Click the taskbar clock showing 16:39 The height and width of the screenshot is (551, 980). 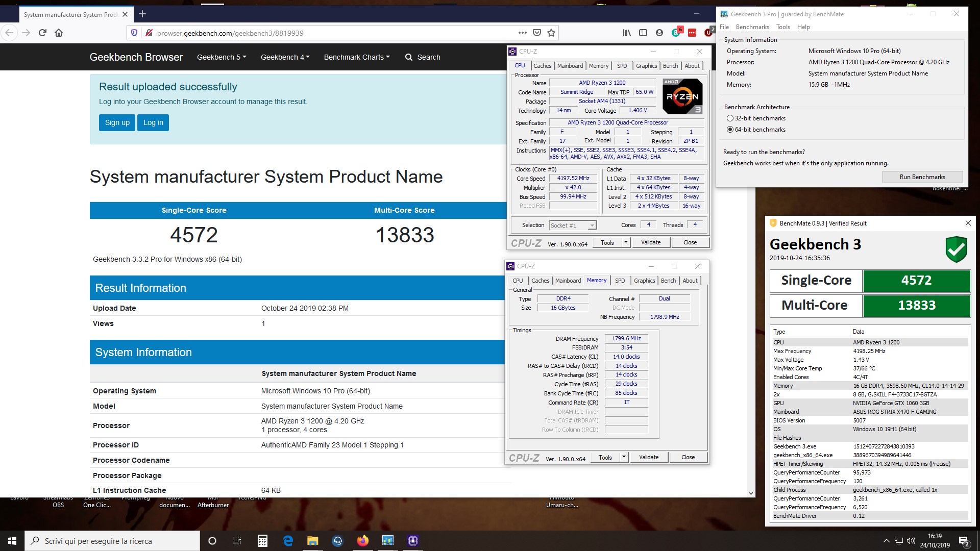coord(935,541)
